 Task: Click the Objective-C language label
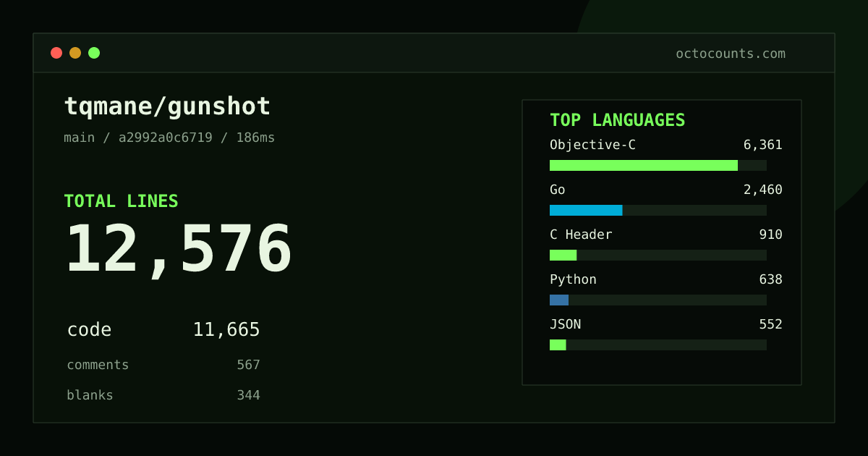coord(592,145)
